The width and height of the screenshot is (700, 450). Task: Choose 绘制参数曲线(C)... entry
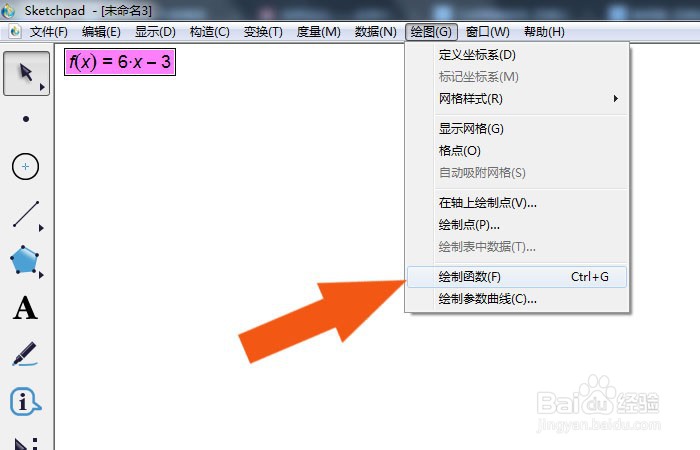pyautogui.click(x=517, y=299)
